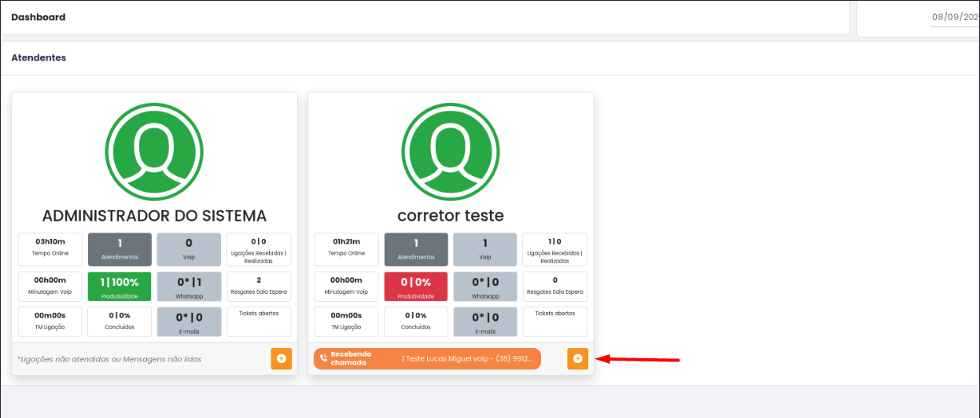Click Tickets abertos on ADMINISTRADOR DO SISTEMA card
Viewport: 980px width, 418px height.
point(259,321)
